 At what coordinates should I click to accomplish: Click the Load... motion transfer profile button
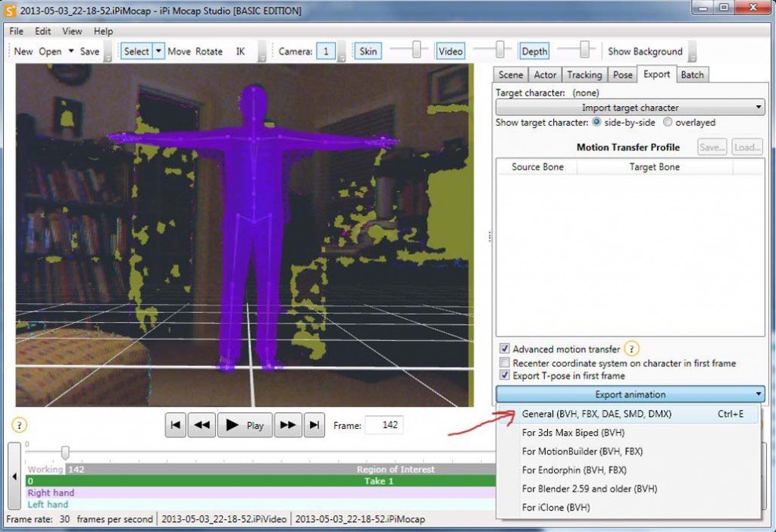point(746,147)
